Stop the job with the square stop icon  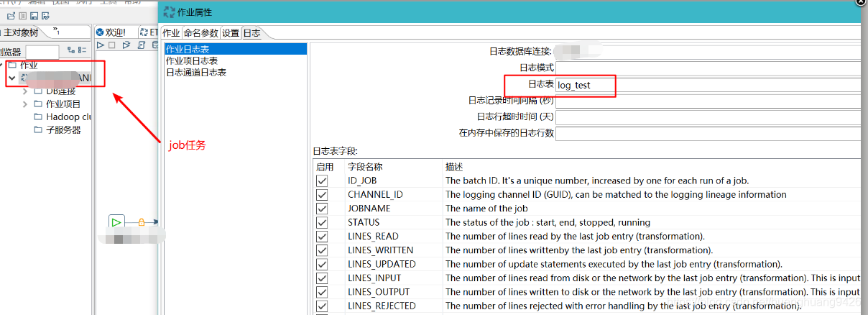pyautogui.click(x=111, y=45)
